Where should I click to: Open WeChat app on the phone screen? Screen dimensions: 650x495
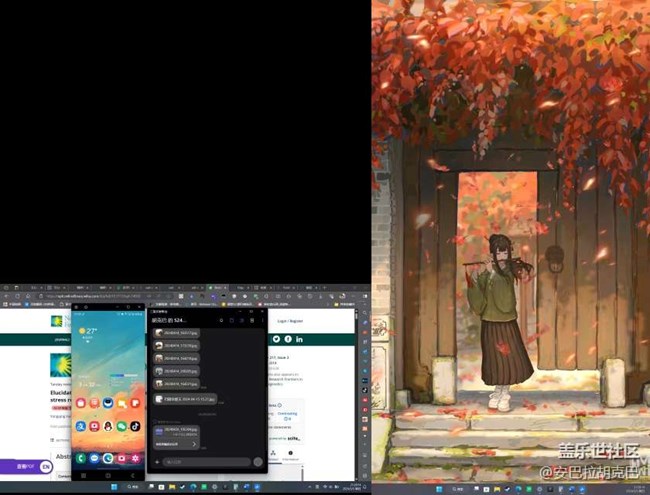122,426
